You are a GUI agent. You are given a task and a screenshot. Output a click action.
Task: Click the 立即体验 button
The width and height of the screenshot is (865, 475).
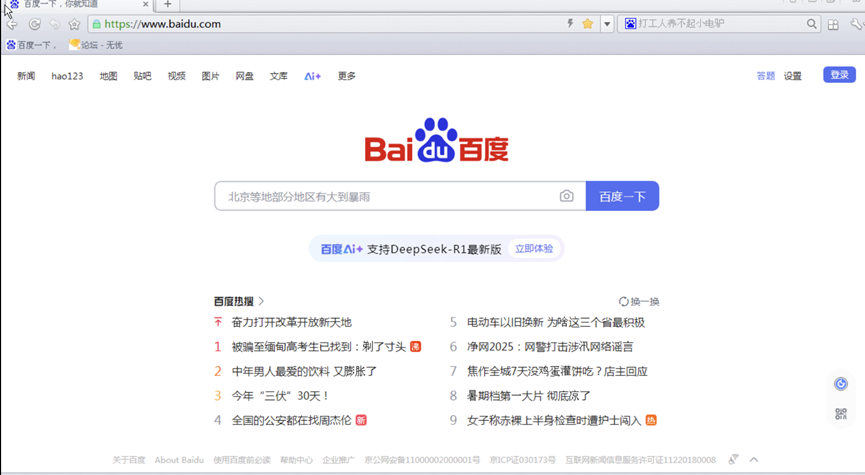tap(534, 249)
